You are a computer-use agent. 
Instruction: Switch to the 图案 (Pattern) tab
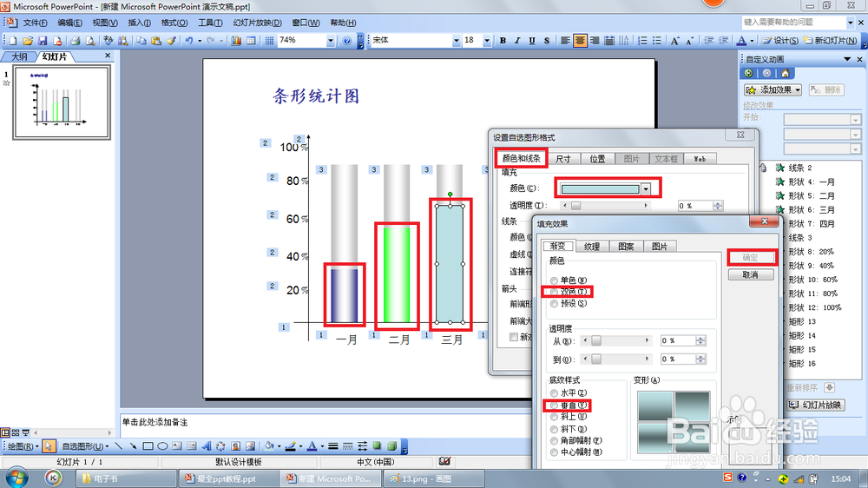[x=626, y=247]
